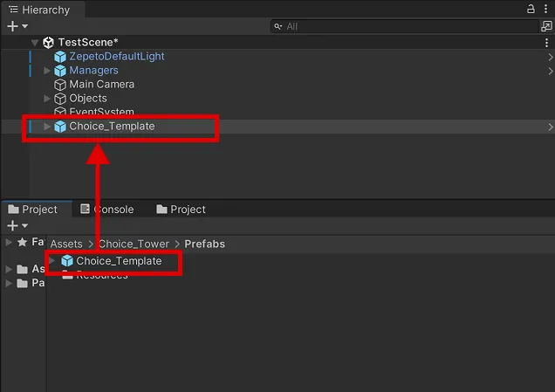Screen dimensions: 555x392
Task: Click the Managers prefab cube icon
Action: (x=60, y=71)
